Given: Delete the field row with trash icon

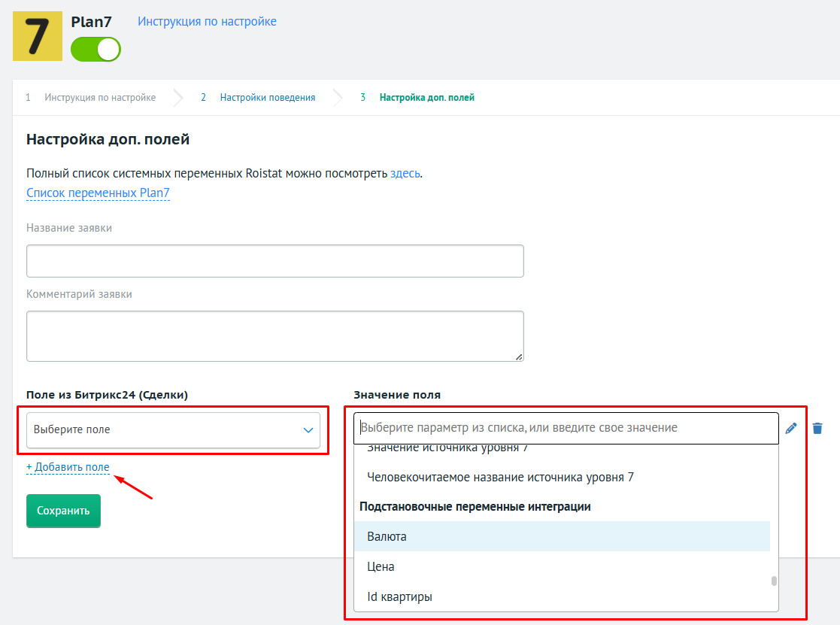Looking at the screenshot, I should [817, 428].
